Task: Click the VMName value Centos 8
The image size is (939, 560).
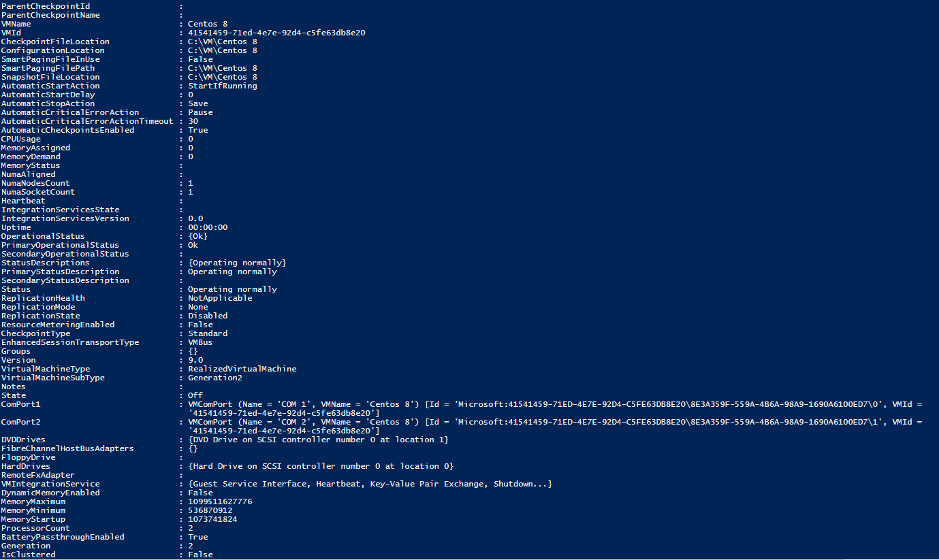Action: [x=208, y=24]
